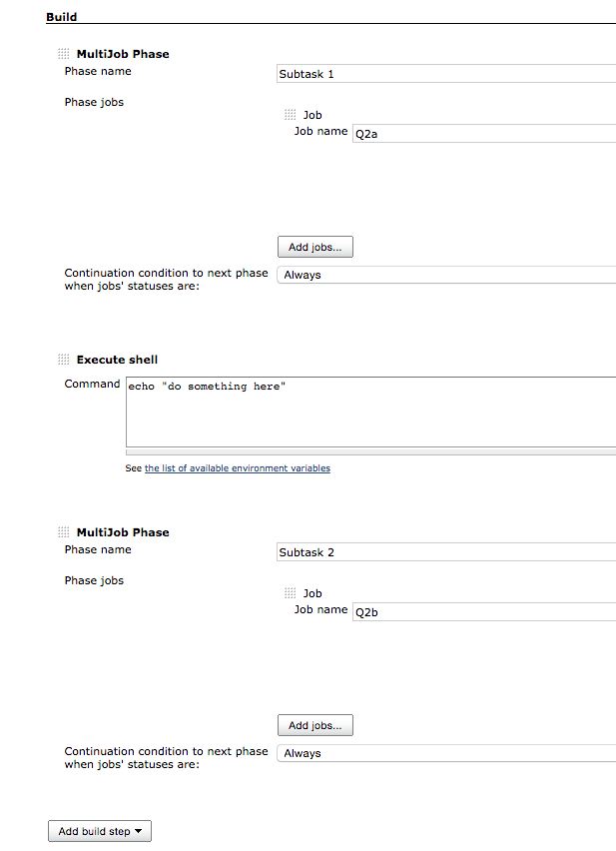The image size is (616, 851).
Task: Open continuation condition dropdown for Subtask 2
Action: 445,753
